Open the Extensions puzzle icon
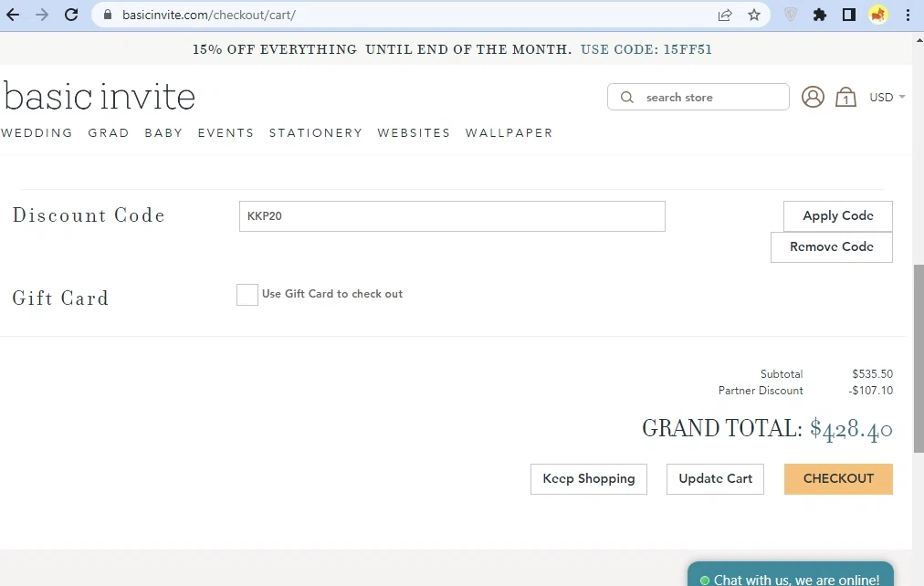 tap(820, 16)
